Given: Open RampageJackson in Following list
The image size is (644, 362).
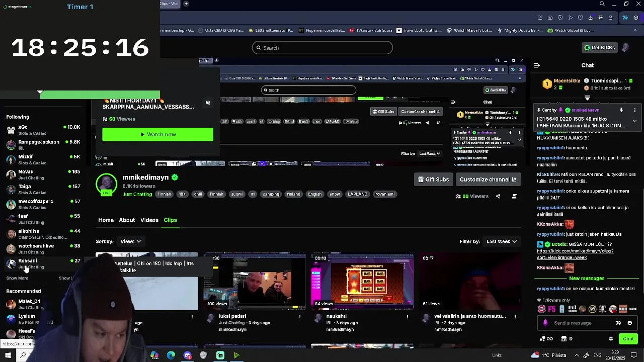Looking at the screenshot, I should (43, 145).
